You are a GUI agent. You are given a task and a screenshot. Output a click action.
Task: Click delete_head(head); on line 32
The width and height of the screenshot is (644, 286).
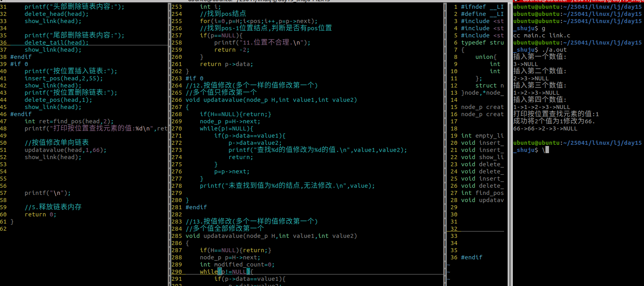coord(56,14)
